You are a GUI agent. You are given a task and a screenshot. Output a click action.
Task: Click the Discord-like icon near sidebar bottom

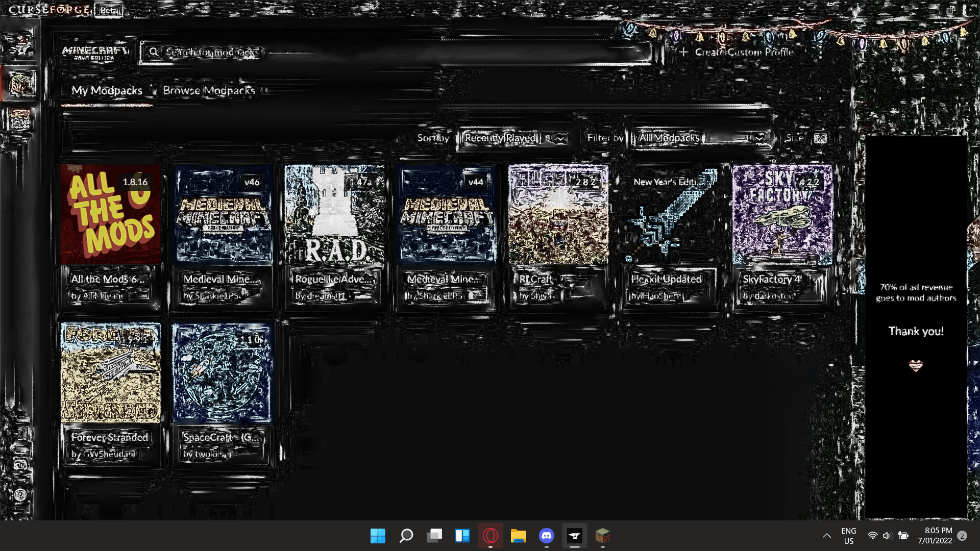point(20,465)
